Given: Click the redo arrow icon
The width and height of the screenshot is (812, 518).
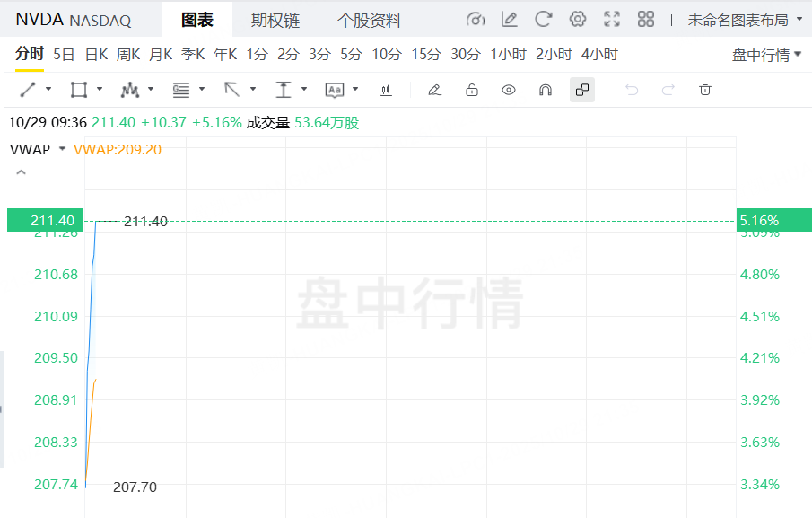Looking at the screenshot, I should [668, 90].
